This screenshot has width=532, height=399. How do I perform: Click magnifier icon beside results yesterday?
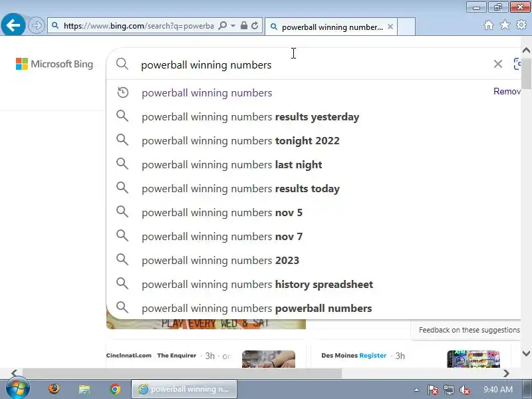pos(122,116)
